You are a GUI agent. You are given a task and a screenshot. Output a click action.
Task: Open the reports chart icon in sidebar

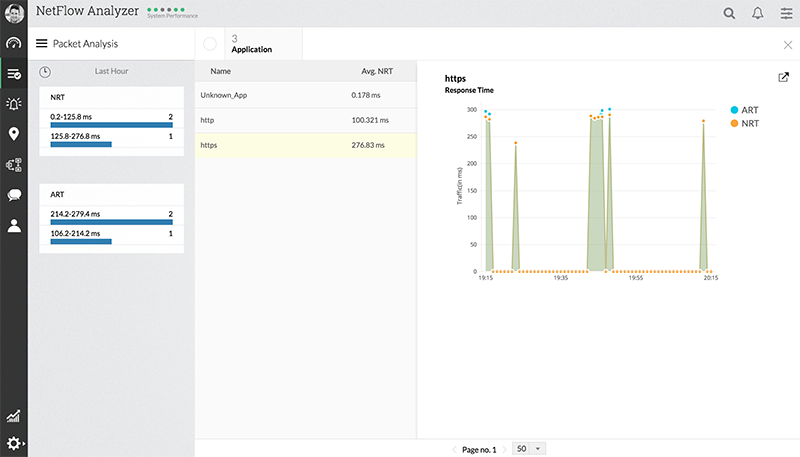(14, 416)
